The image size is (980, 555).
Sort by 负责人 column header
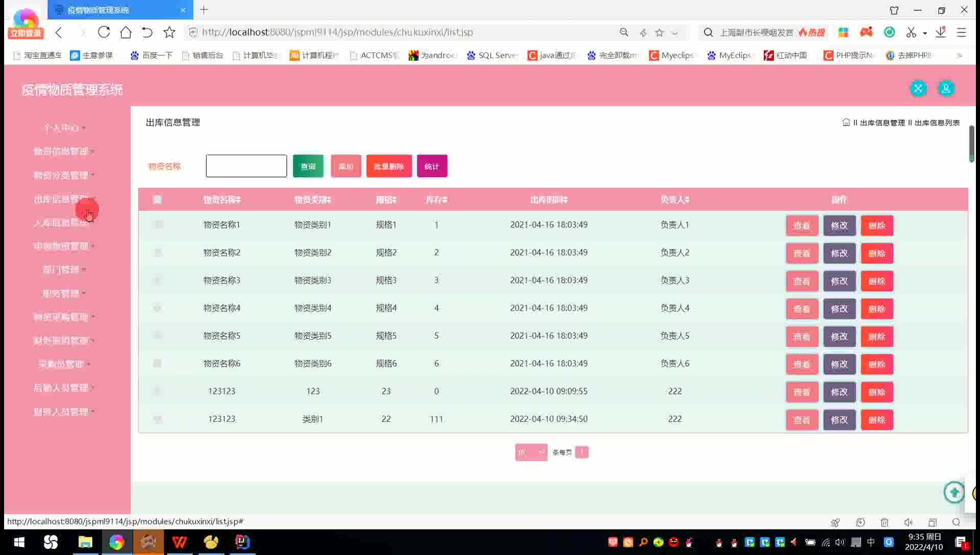[x=675, y=199]
